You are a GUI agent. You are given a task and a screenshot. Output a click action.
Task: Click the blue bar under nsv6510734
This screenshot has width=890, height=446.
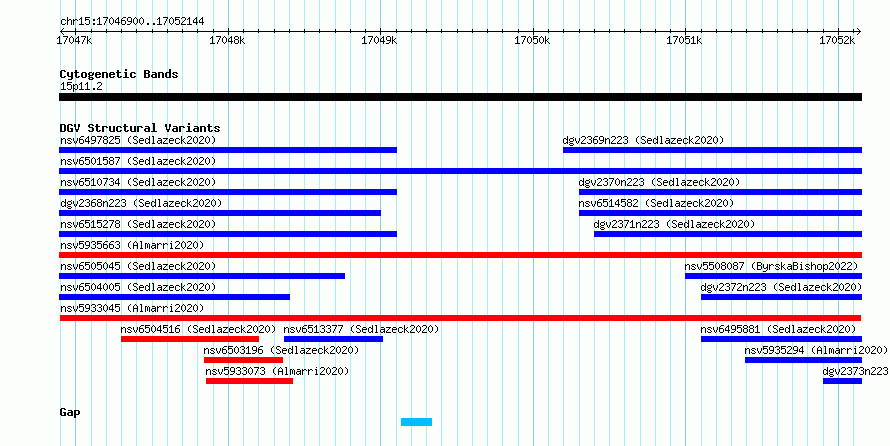click(x=228, y=192)
